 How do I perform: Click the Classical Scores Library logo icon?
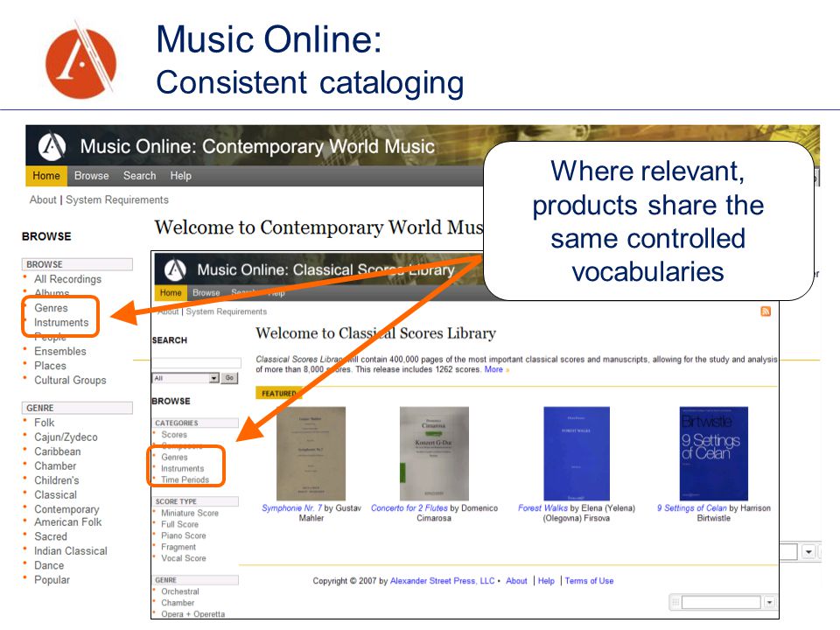175,269
